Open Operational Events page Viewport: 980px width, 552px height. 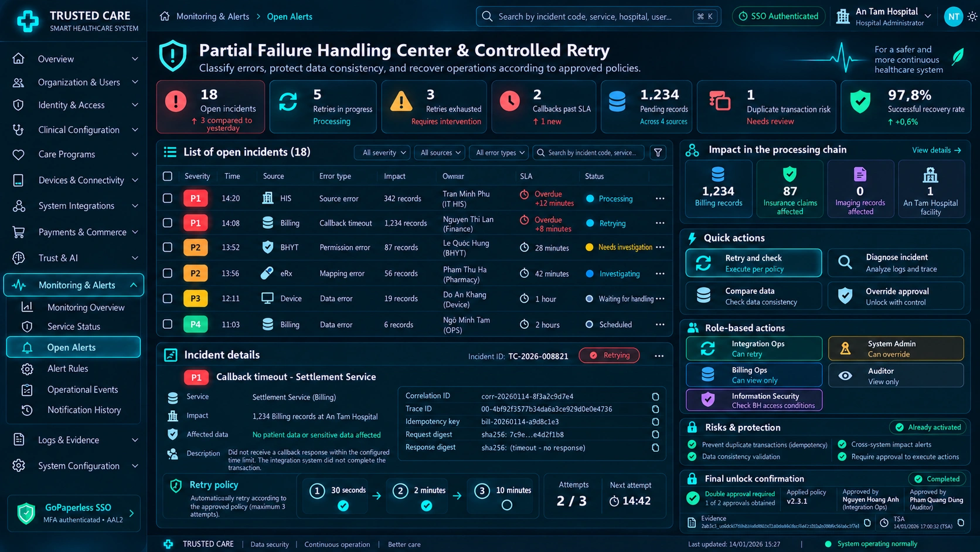(x=74, y=390)
